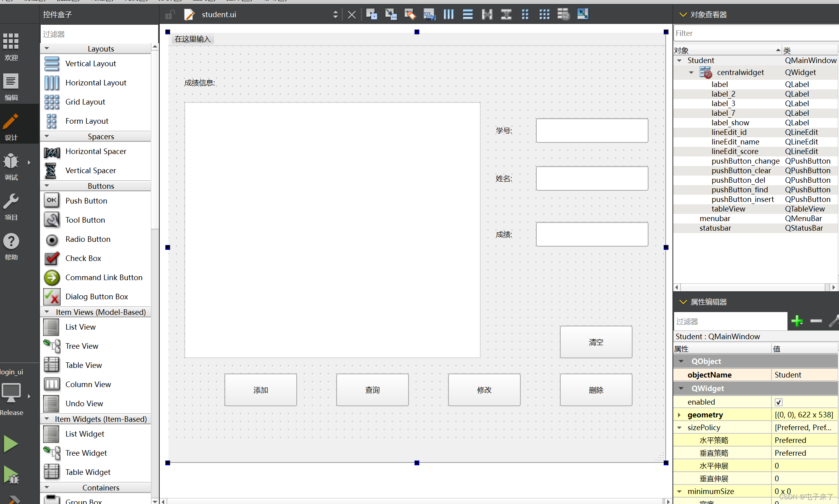Click the 学号 line edit field
Image resolution: width=839 pixels, height=504 pixels.
592,130
